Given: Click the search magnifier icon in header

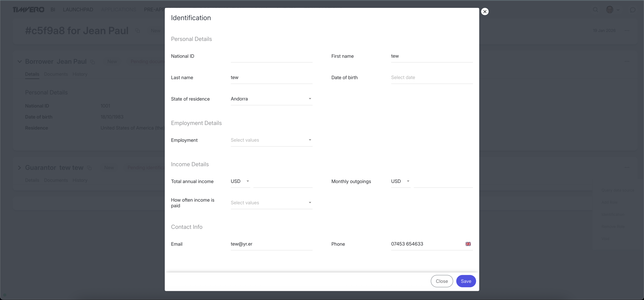Looking at the screenshot, I should (596, 9).
